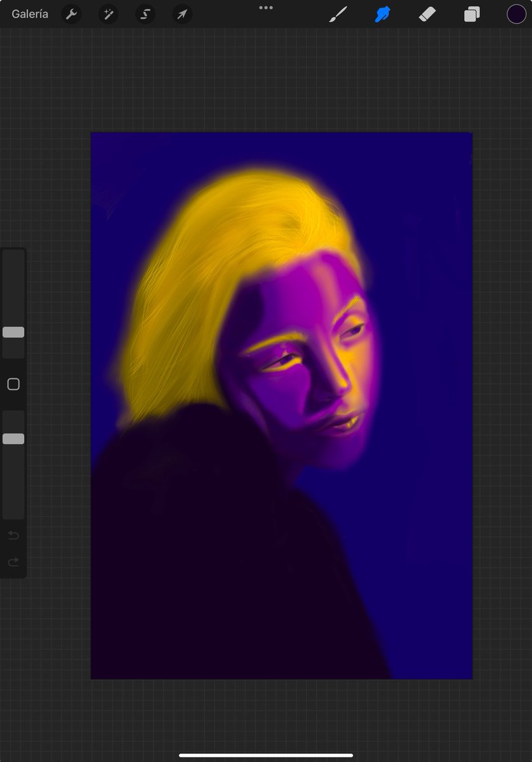
Task: Tap the portrait painting canvas
Action: coord(281,406)
